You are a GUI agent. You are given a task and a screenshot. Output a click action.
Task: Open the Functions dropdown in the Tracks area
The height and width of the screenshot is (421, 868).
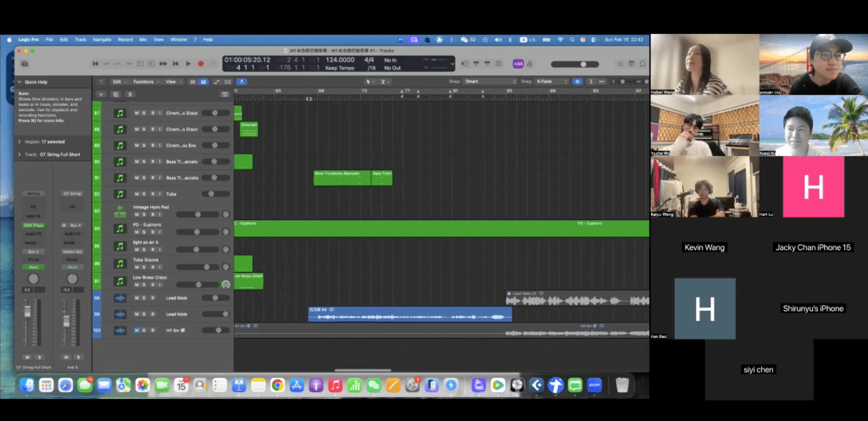(x=146, y=82)
